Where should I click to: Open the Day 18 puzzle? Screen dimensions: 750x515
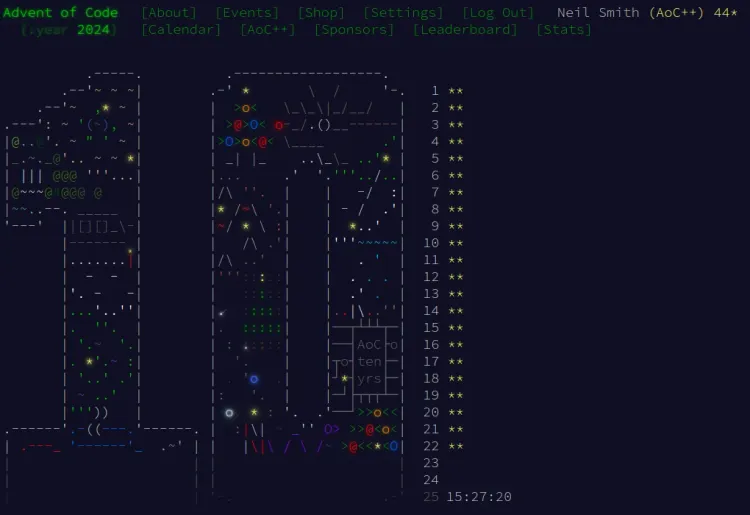[443, 378]
